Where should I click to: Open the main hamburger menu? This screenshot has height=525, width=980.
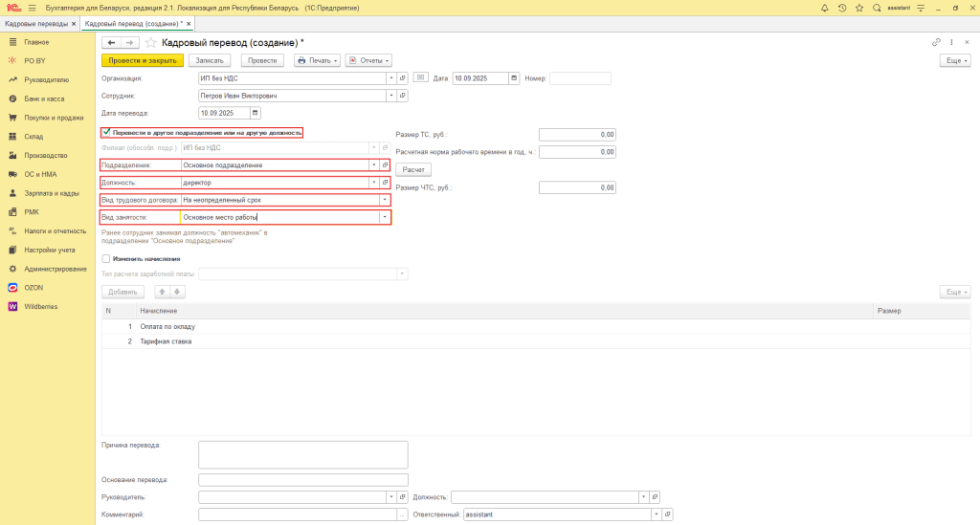tap(32, 8)
